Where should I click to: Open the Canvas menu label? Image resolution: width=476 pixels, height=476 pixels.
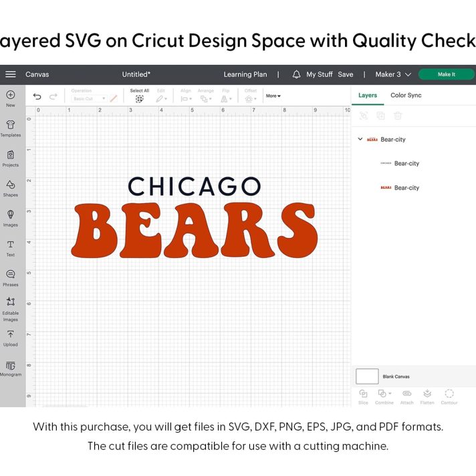pyautogui.click(x=37, y=74)
